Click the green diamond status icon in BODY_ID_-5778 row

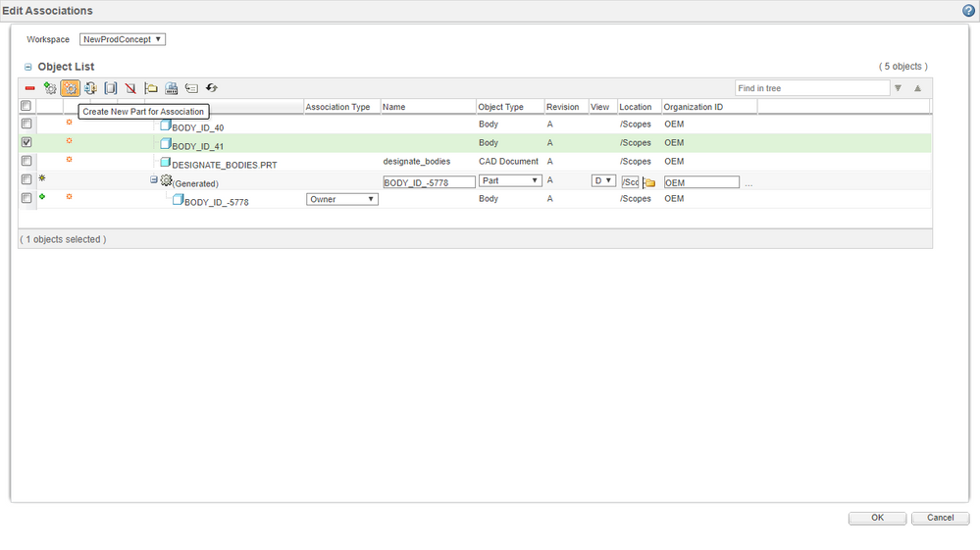(42, 197)
